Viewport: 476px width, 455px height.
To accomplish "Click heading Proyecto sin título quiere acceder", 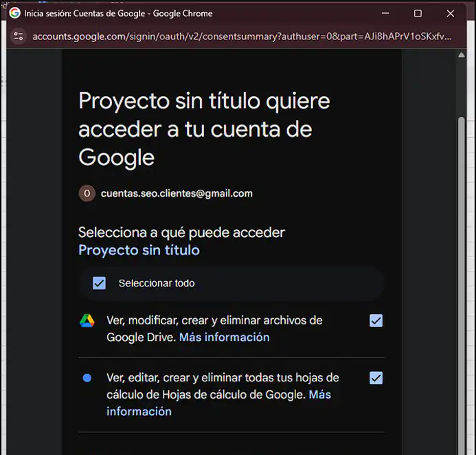I will click(x=204, y=129).
